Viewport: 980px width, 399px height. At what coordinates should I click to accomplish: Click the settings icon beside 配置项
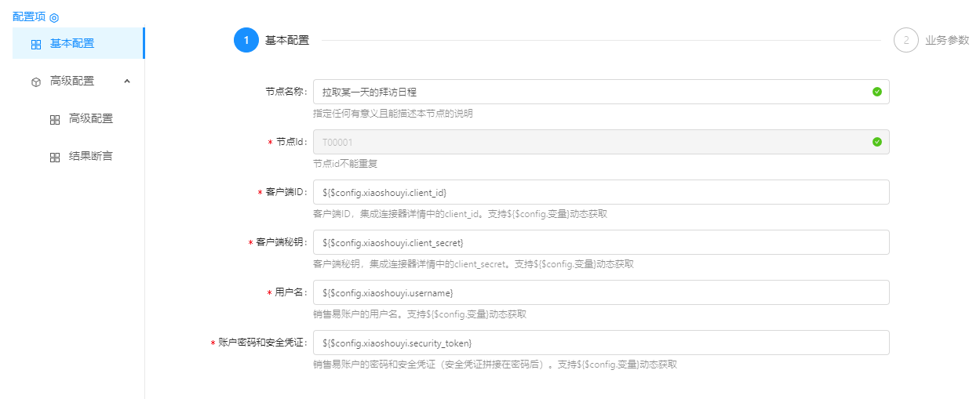coord(54,17)
